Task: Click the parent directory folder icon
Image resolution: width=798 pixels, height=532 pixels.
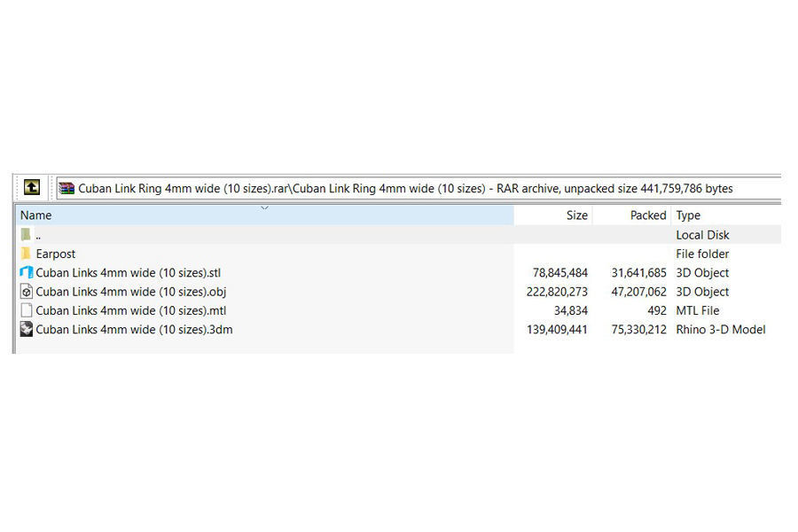Action: (26, 235)
